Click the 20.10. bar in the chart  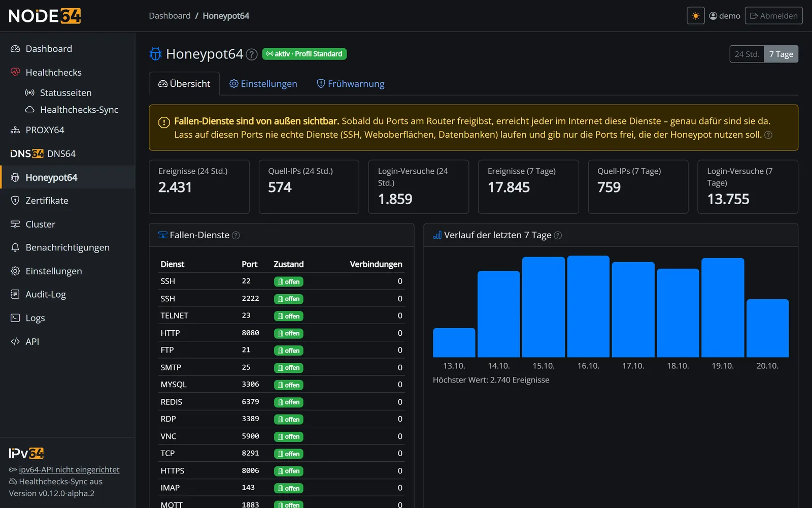pos(767,328)
